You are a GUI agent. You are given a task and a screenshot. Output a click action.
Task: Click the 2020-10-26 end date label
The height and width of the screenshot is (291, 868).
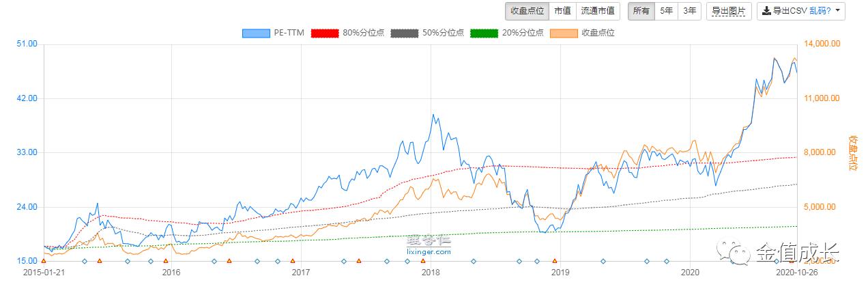coord(797,273)
